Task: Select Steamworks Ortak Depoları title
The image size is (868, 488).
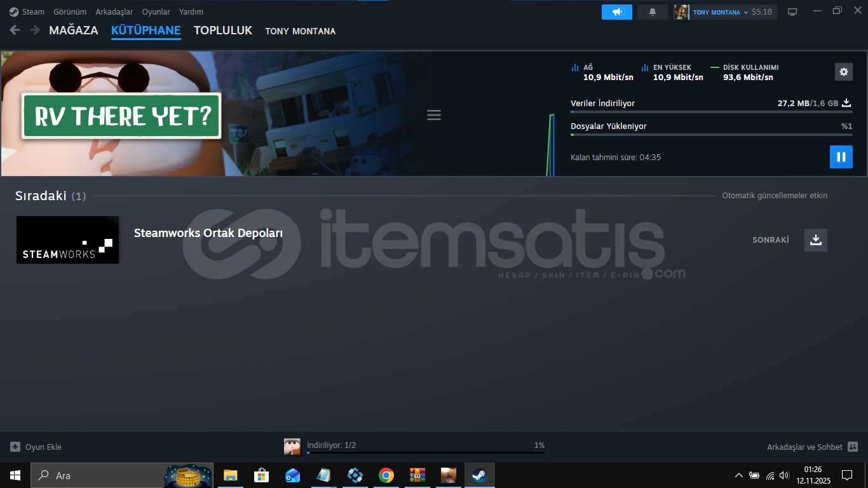Action: [208, 233]
